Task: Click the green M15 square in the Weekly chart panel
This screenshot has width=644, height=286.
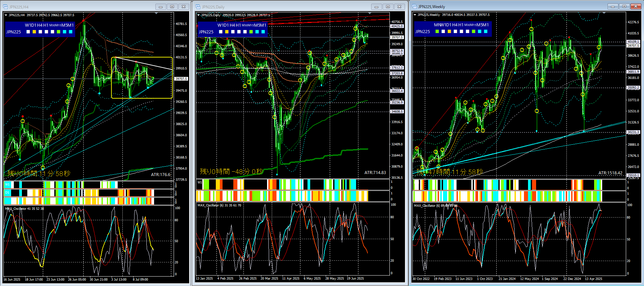Action: (474, 31)
